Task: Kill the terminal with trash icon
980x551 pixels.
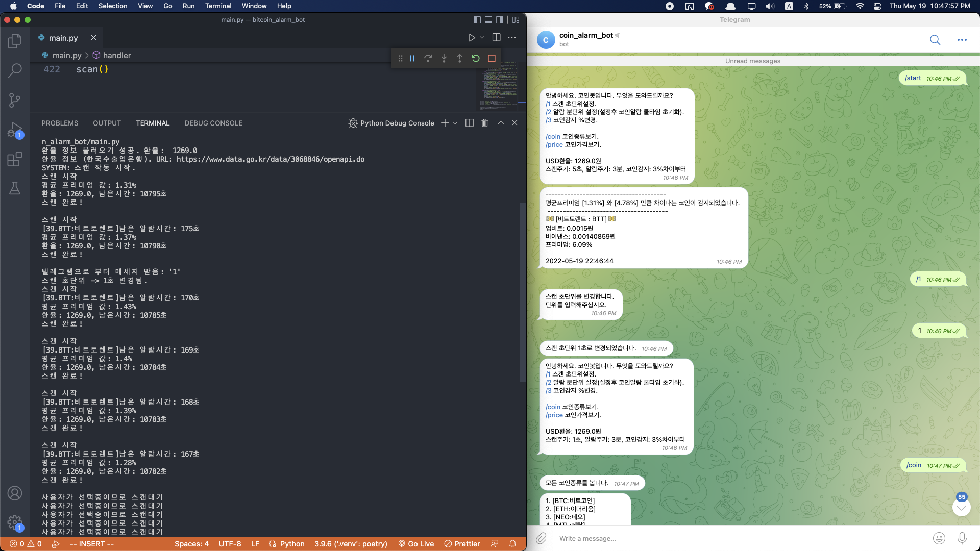Action: [x=485, y=123]
